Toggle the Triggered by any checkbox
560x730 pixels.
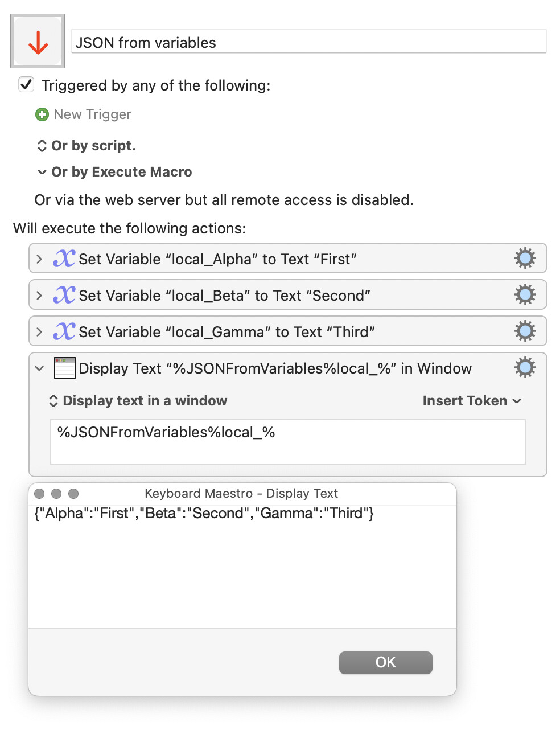click(26, 85)
